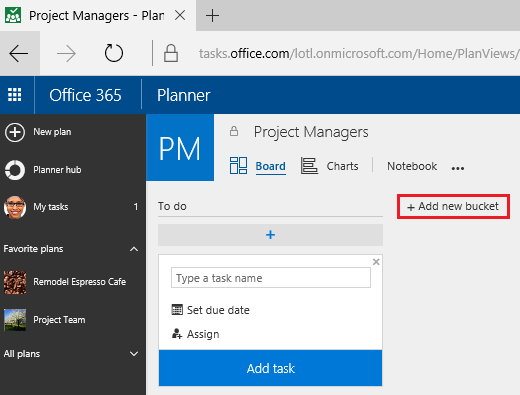Click the Planner title in the header
520x395 pixels.
[x=184, y=95]
